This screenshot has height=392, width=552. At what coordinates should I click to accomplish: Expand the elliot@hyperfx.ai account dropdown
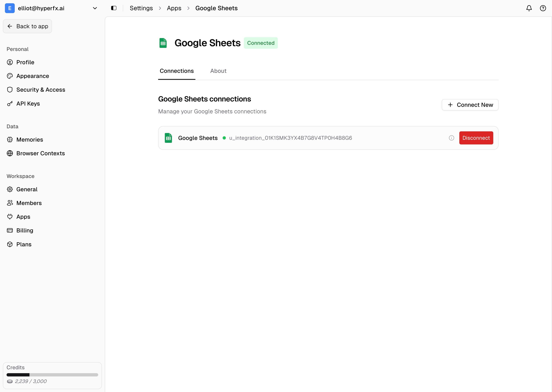point(95,8)
